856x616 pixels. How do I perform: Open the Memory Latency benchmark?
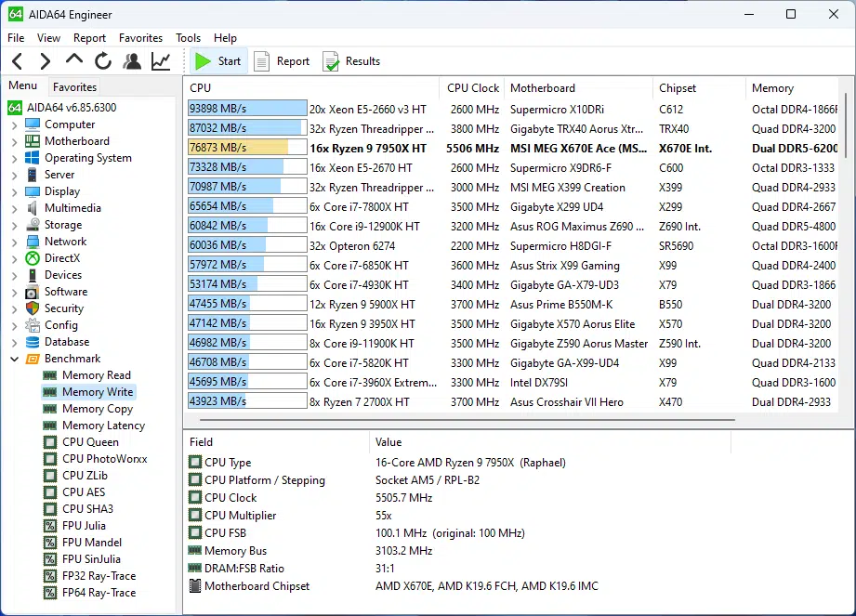pyautogui.click(x=94, y=426)
